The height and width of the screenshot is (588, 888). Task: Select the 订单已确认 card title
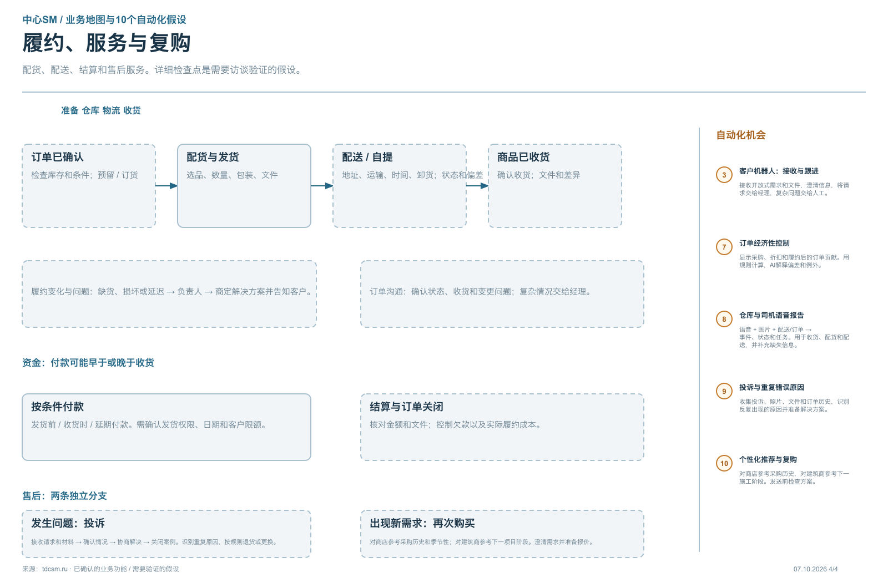coord(57,157)
